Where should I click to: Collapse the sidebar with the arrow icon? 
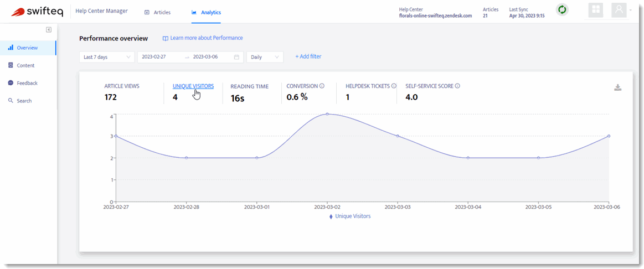tap(49, 29)
